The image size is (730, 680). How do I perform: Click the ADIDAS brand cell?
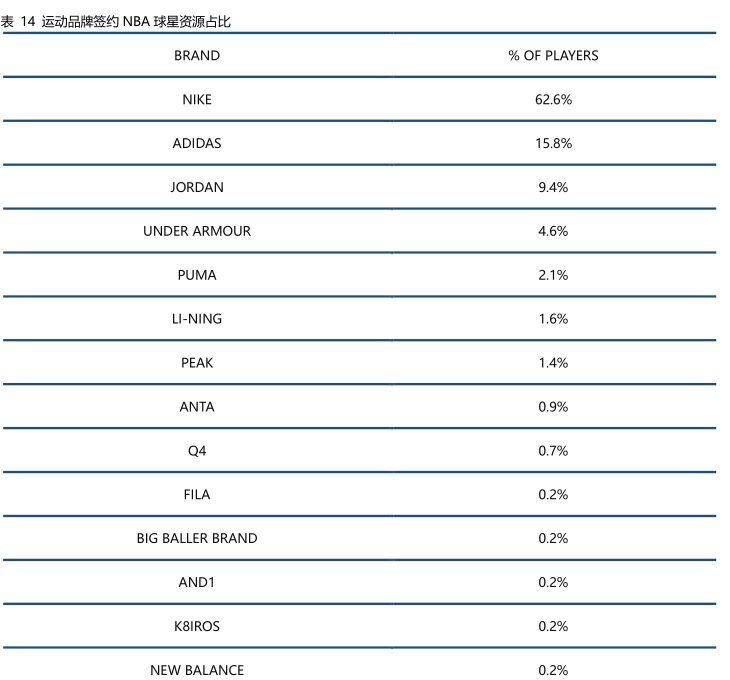pyautogui.click(x=197, y=144)
